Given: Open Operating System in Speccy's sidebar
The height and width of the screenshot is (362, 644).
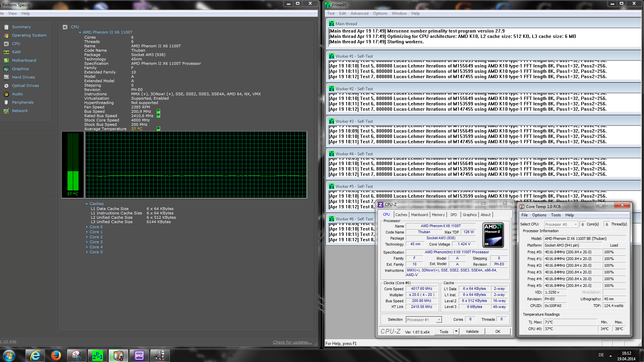Looking at the screenshot, I should pos(29,35).
